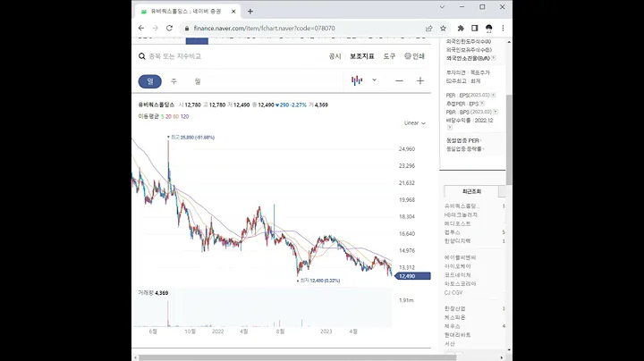This screenshot has width=644, height=361.
Task: Click the 60-day moving average label
Action: pos(176,116)
